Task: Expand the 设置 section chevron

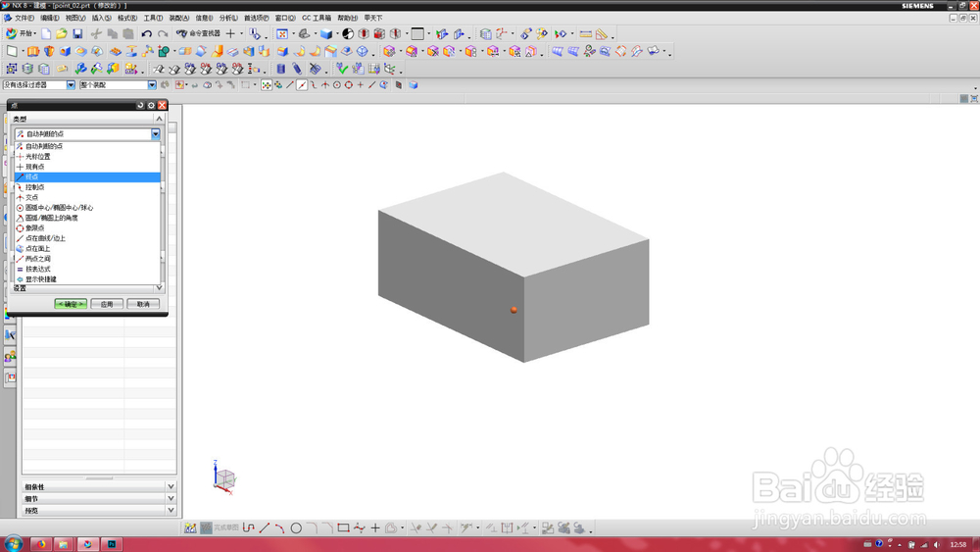Action: coord(160,288)
